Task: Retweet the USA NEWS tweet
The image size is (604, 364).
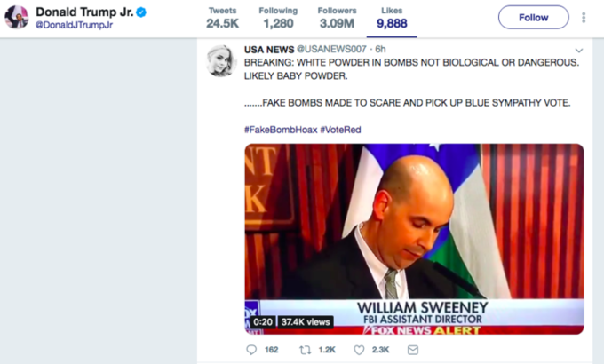Action: click(306, 350)
